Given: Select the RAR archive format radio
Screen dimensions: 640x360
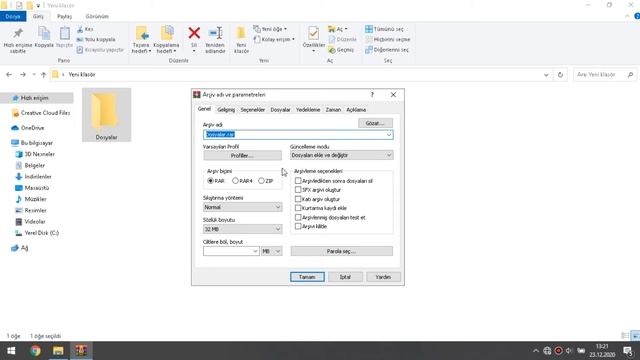Looking at the screenshot, I should click(211, 181).
